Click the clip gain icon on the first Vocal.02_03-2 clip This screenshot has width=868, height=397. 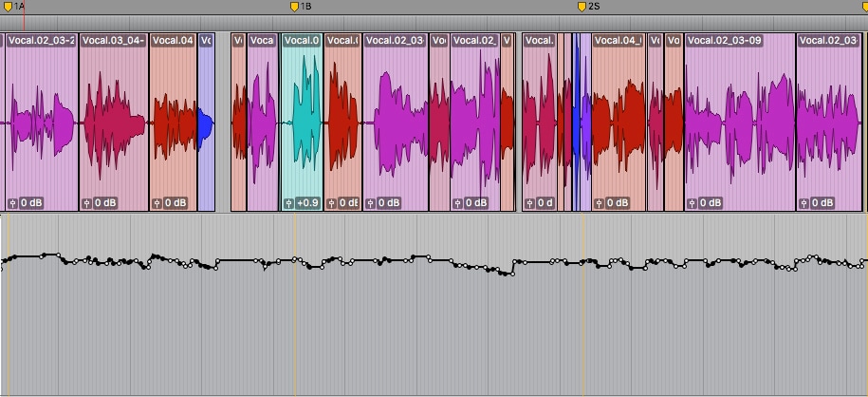click(12, 203)
